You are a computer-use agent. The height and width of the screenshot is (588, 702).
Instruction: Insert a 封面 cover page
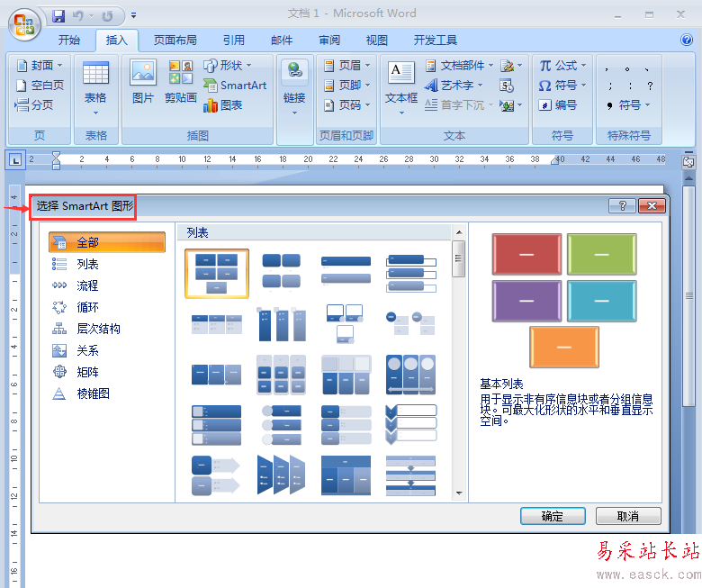40,66
